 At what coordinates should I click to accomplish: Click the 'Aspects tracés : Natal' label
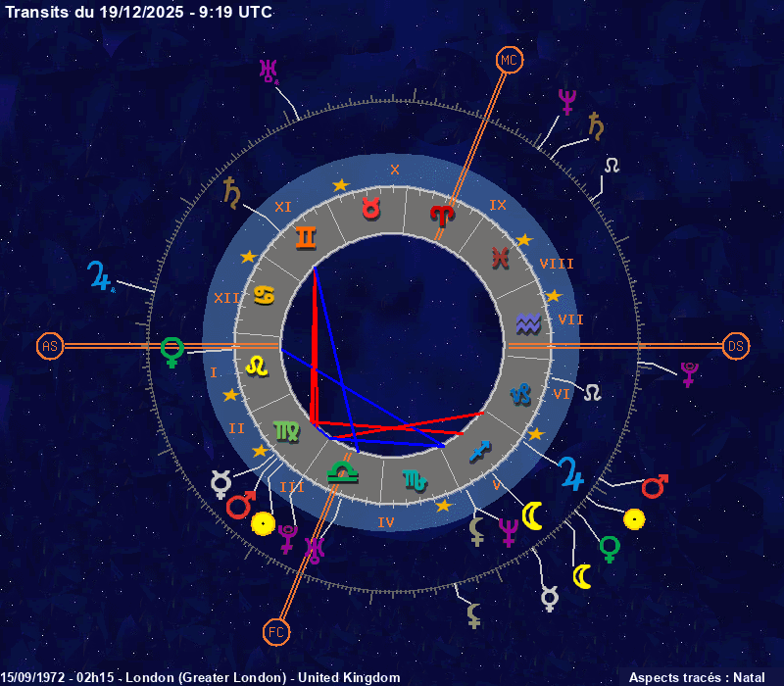696,677
